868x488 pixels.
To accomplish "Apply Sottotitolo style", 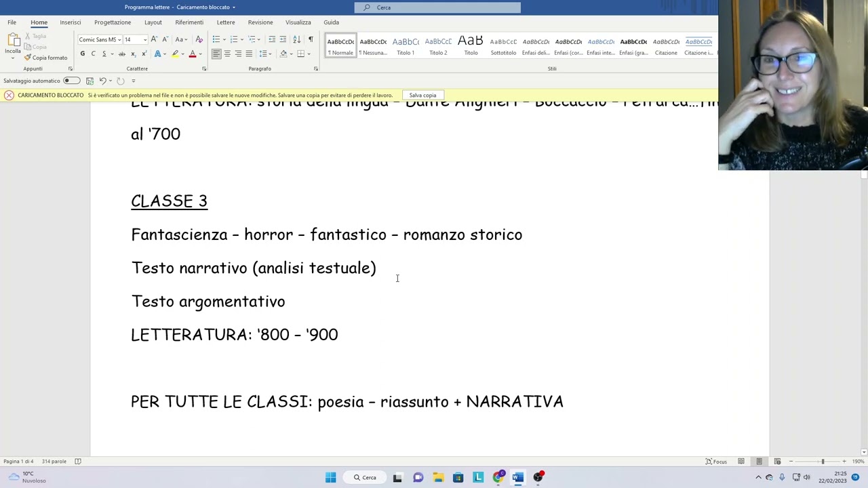I will (503, 46).
